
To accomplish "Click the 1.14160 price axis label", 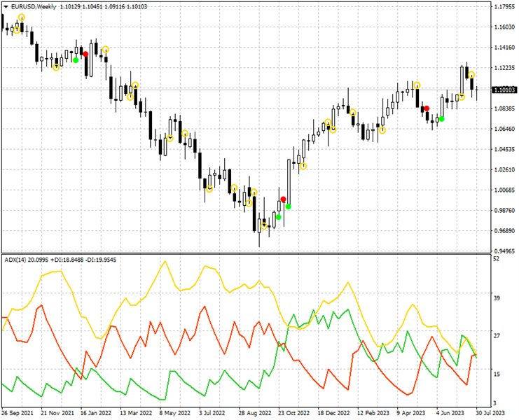I will (x=504, y=48).
